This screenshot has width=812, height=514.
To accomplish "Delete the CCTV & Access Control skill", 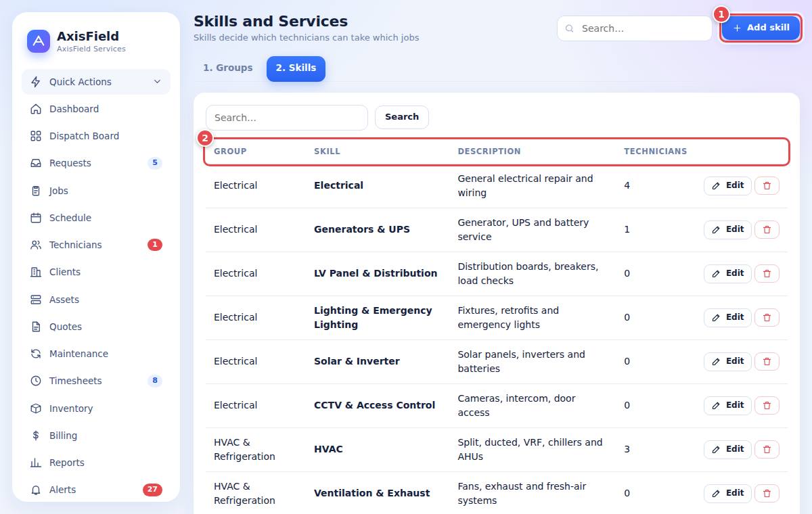I will coord(767,406).
